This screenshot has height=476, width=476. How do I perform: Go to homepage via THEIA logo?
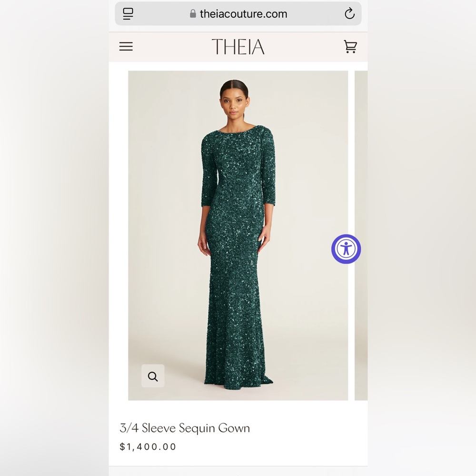(x=238, y=47)
